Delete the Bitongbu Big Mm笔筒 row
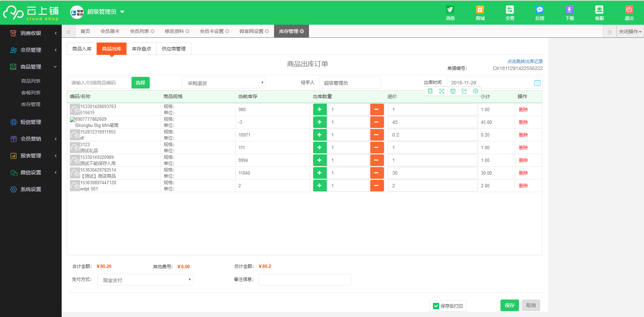Viewport: 644px width, 317px height. (523, 122)
